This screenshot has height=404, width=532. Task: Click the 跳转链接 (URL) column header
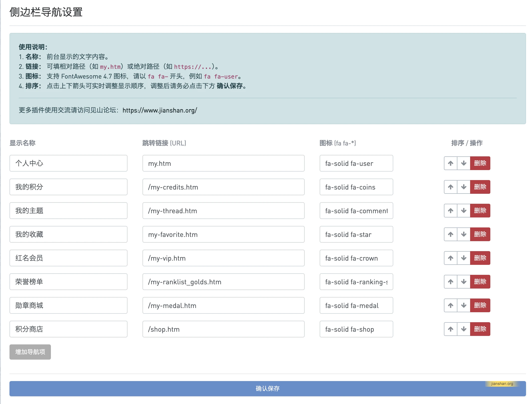164,143
